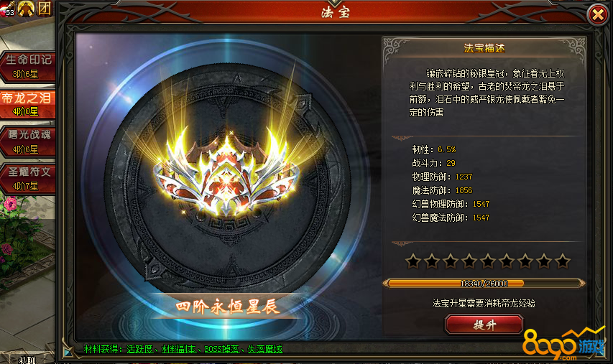Open the 材料副本 link
Image resolution: width=613 pixels, height=364 pixels.
(179, 349)
